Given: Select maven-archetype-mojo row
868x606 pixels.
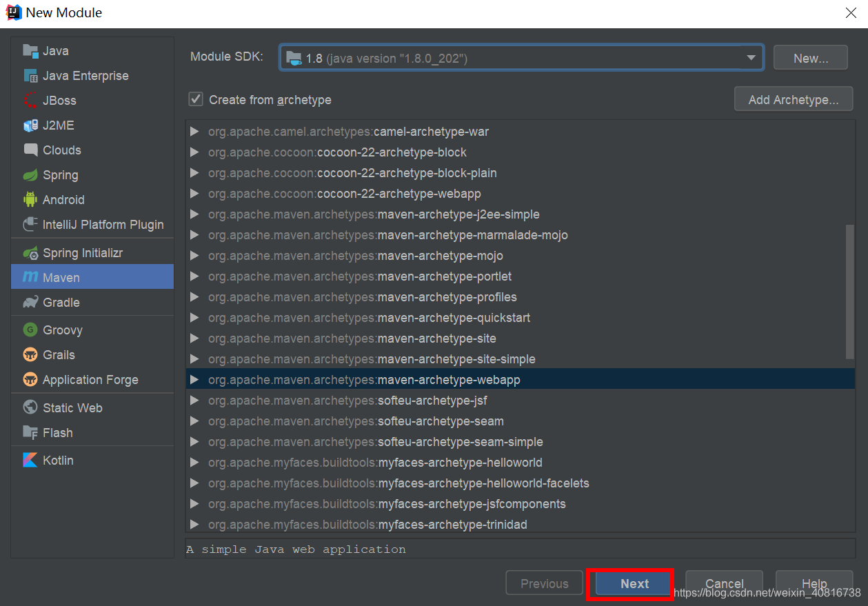Looking at the screenshot, I should click(521, 256).
